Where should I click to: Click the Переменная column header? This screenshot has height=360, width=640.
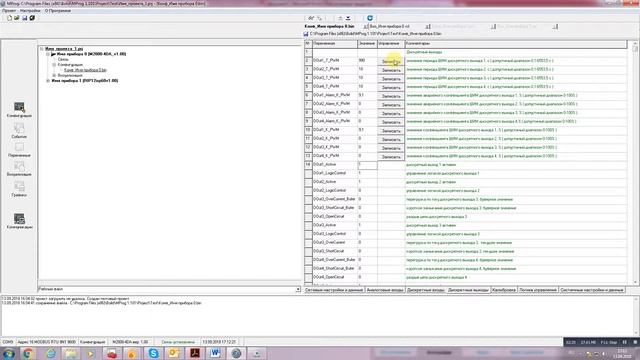tap(335, 43)
